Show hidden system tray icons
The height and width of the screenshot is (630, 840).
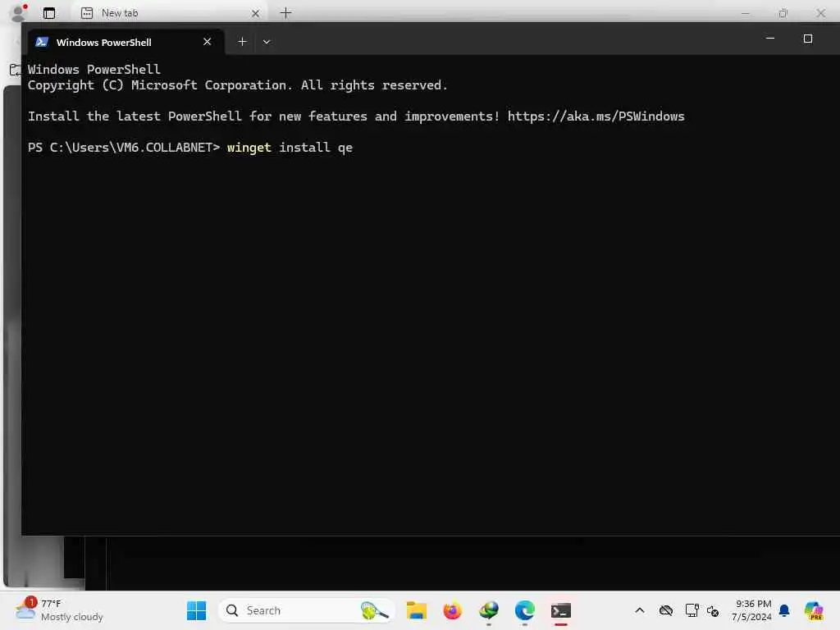(640, 610)
